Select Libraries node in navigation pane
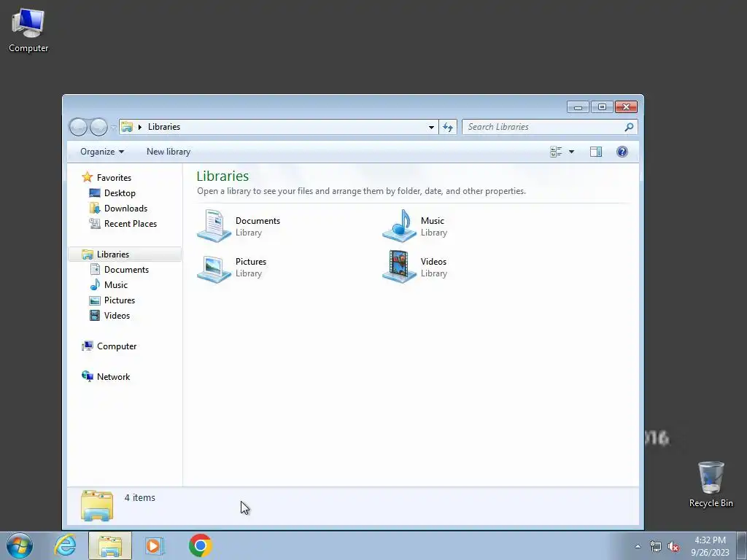This screenshot has width=747, height=560. [113, 254]
